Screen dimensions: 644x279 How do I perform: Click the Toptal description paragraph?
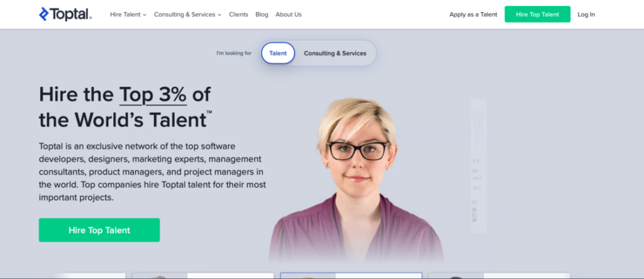tap(152, 172)
